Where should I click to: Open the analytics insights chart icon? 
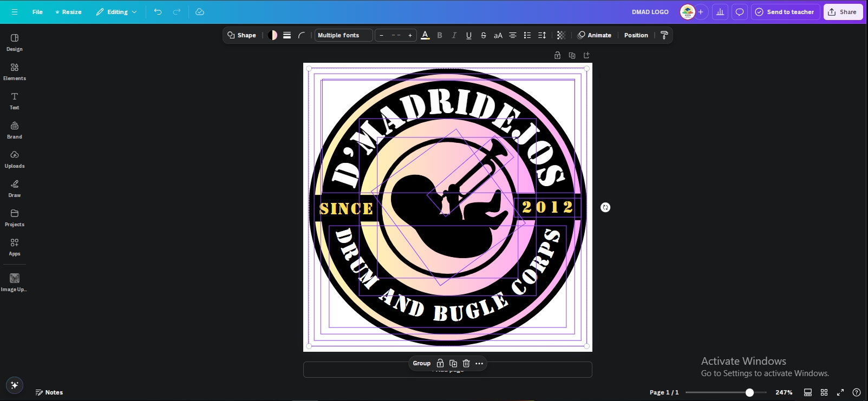[720, 12]
